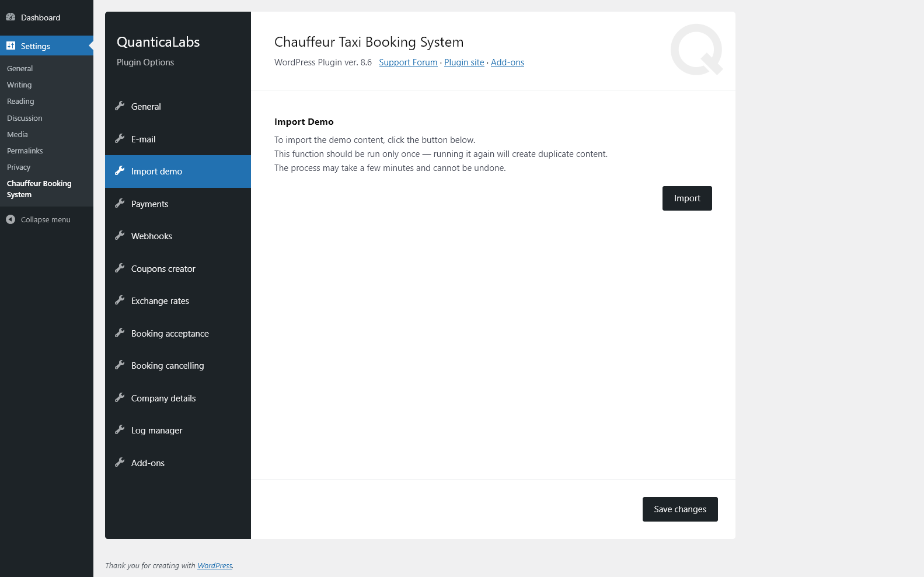Select the Import demo tab
This screenshot has height=577, width=924.
pyautogui.click(x=178, y=172)
